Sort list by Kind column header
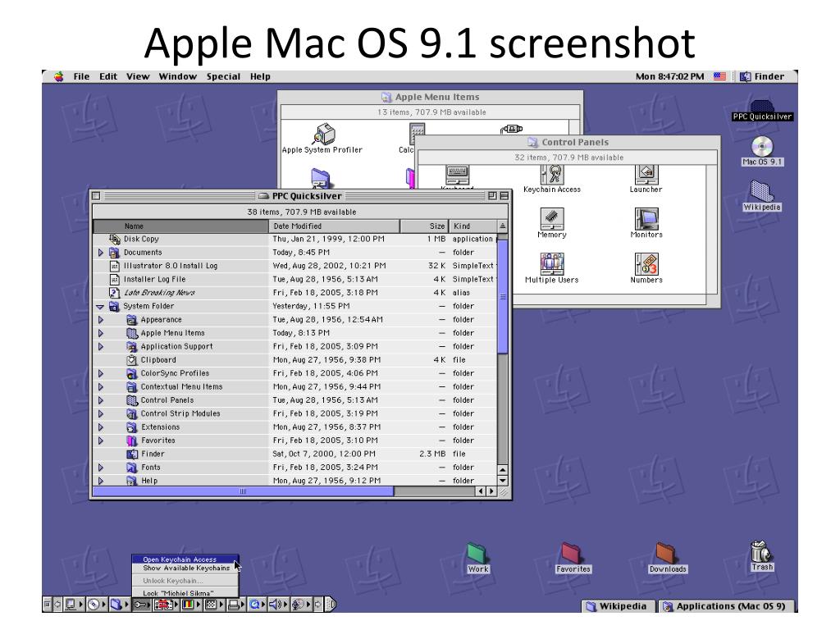The height and width of the screenshot is (630, 840). tap(472, 226)
